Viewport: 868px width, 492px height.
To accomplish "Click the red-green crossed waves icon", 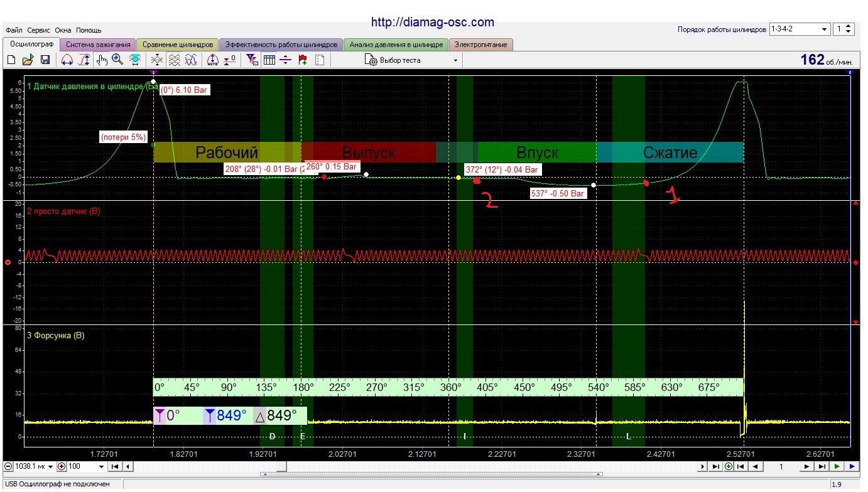I will pos(157,60).
